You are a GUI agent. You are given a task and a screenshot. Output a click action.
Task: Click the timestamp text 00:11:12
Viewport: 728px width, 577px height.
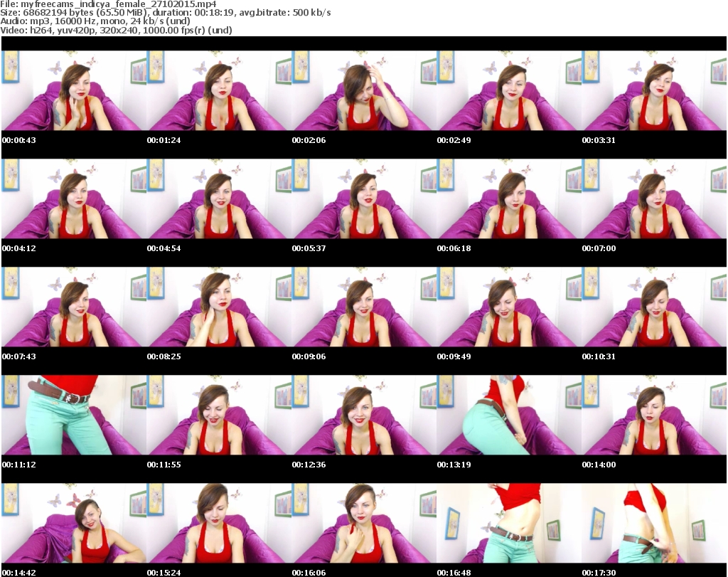coord(18,465)
